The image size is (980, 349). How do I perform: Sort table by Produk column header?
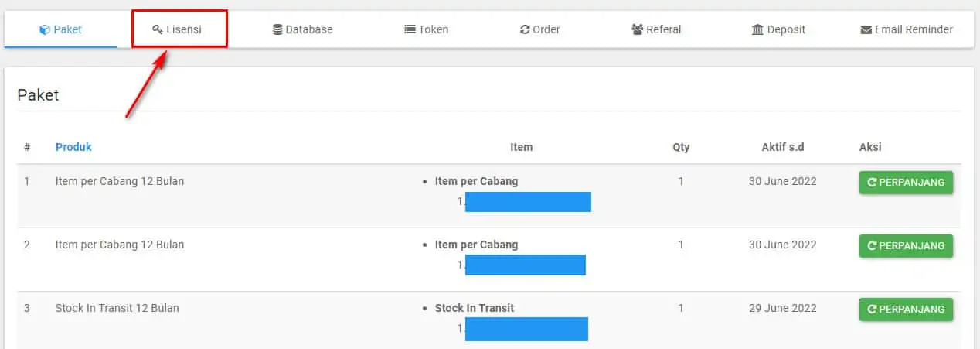click(73, 147)
